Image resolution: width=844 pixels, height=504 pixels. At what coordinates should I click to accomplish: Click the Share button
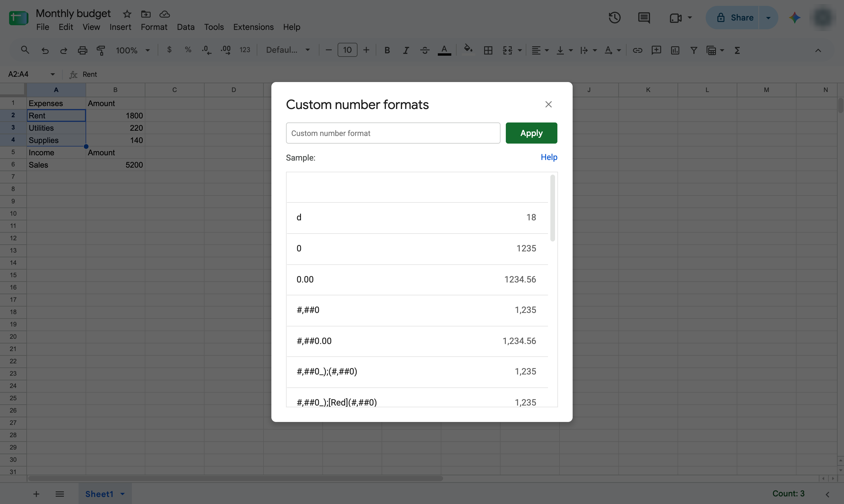[x=732, y=18]
